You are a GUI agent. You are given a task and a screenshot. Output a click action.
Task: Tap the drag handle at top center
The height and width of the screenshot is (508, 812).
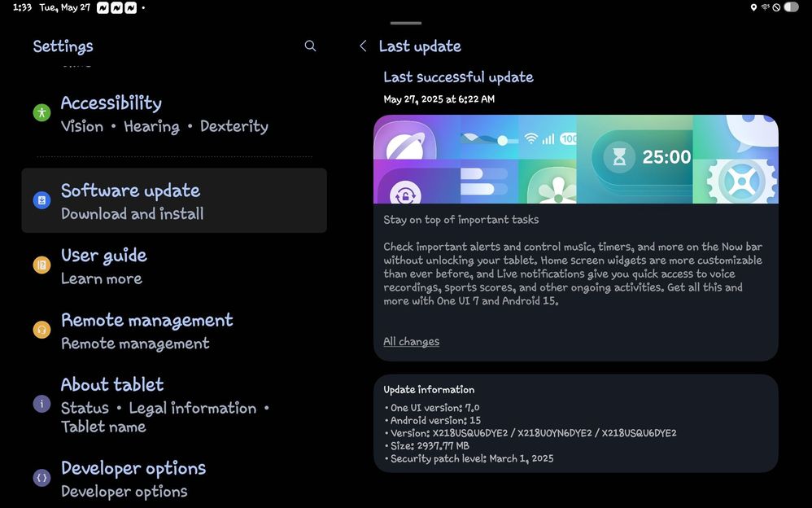tap(406, 23)
